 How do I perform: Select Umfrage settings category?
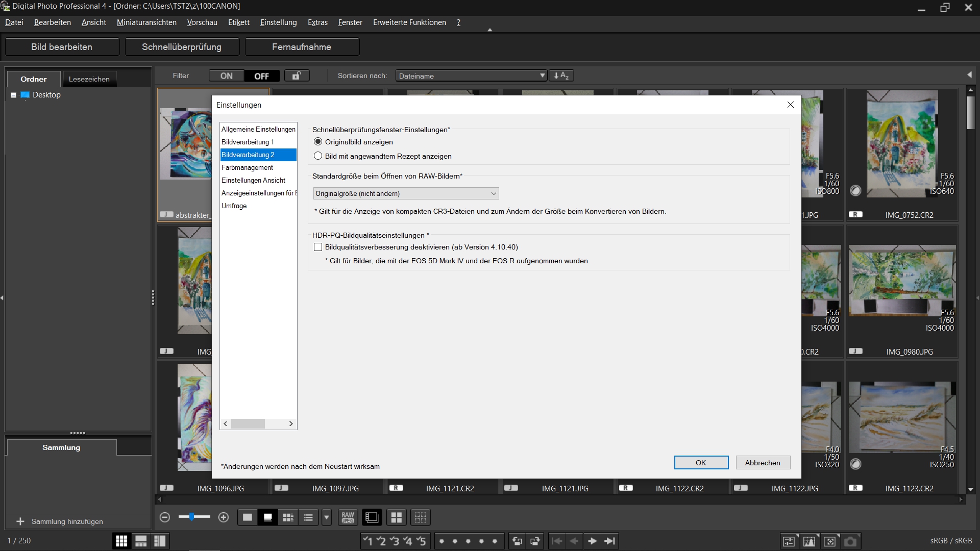[x=258, y=206]
